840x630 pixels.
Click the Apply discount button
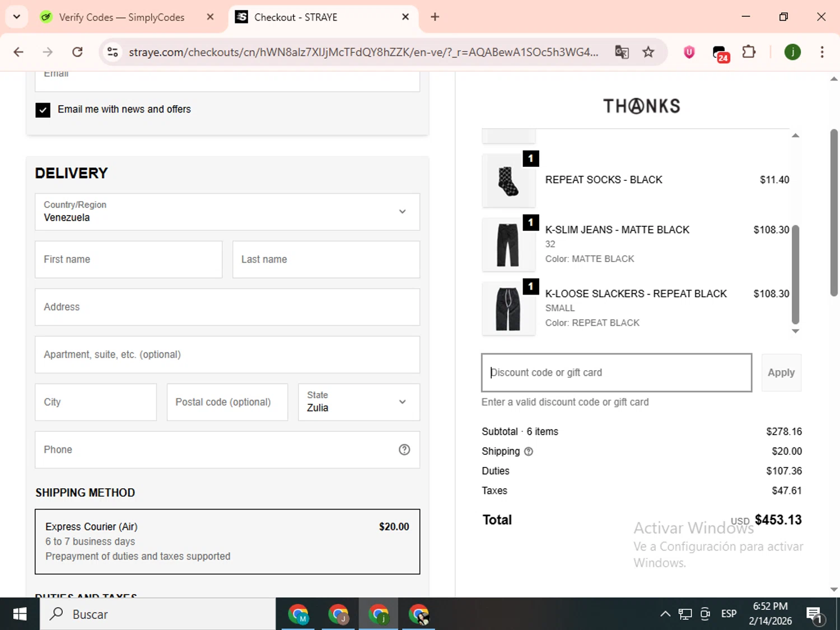click(781, 372)
